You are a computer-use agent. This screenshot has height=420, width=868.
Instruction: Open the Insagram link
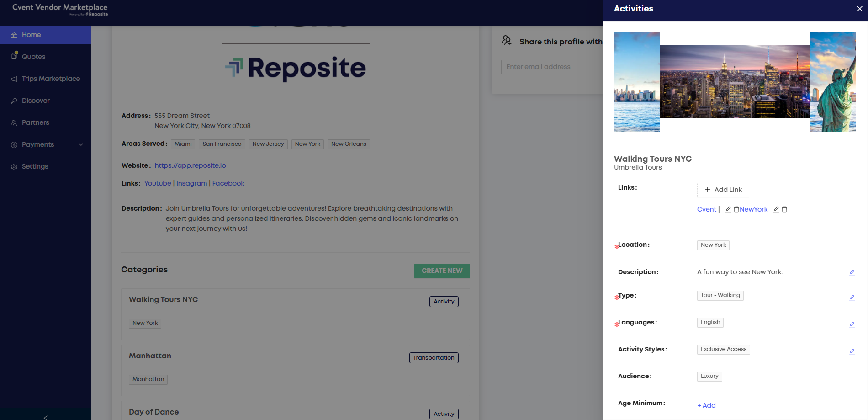[191, 183]
